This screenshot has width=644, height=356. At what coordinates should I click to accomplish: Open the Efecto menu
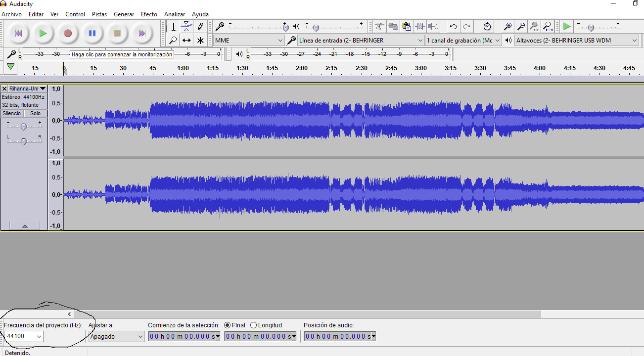click(x=149, y=14)
